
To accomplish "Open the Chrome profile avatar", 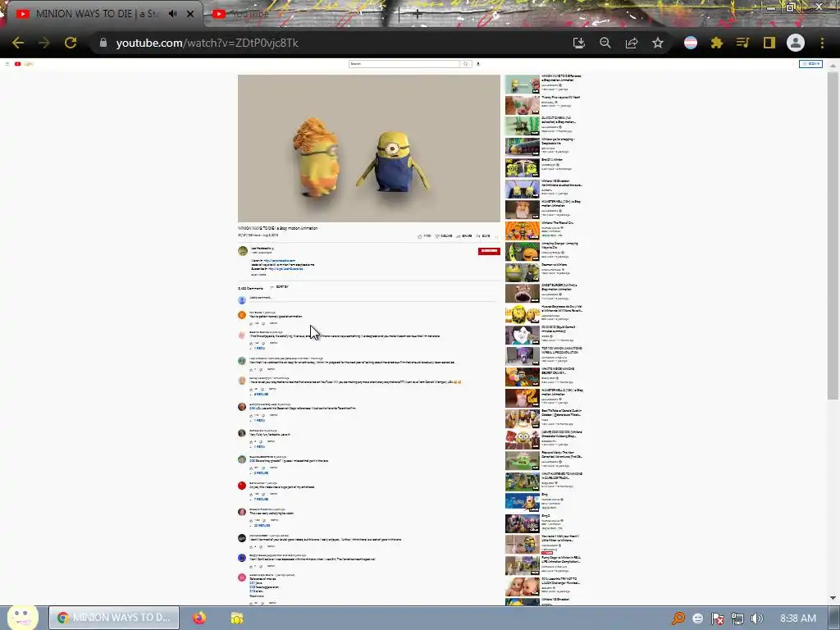I will (x=796, y=43).
